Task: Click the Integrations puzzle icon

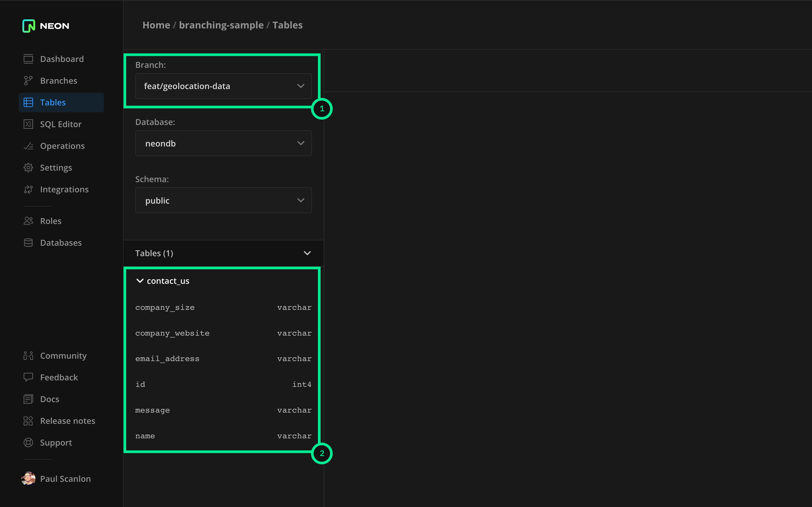Action: tap(28, 189)
